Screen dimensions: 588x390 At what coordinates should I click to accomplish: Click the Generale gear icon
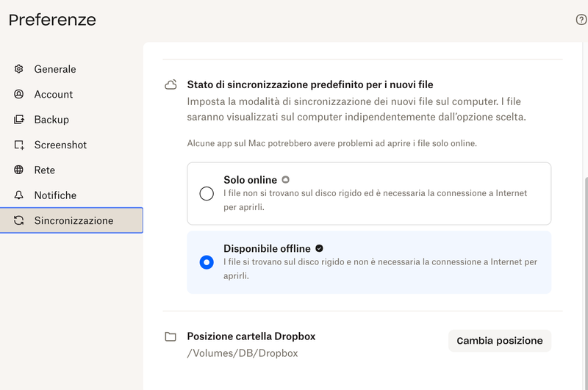[19, 69]
